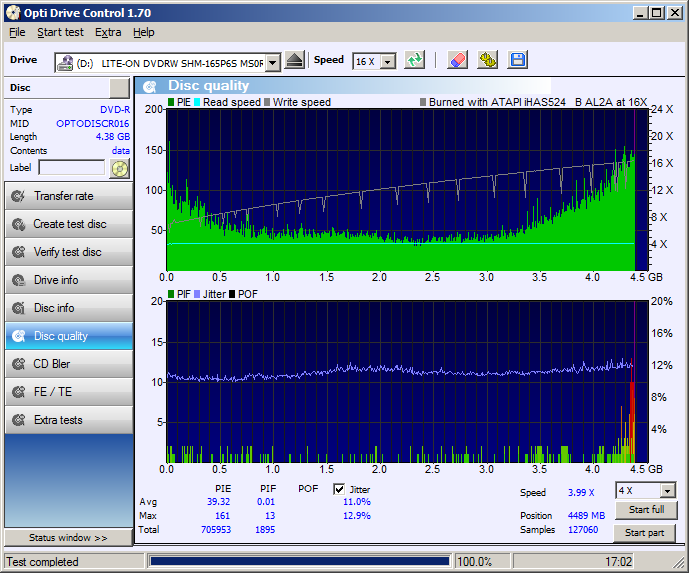Click the Speed value 3.99 X
689x573 pixels.
(x=581, y=493)
